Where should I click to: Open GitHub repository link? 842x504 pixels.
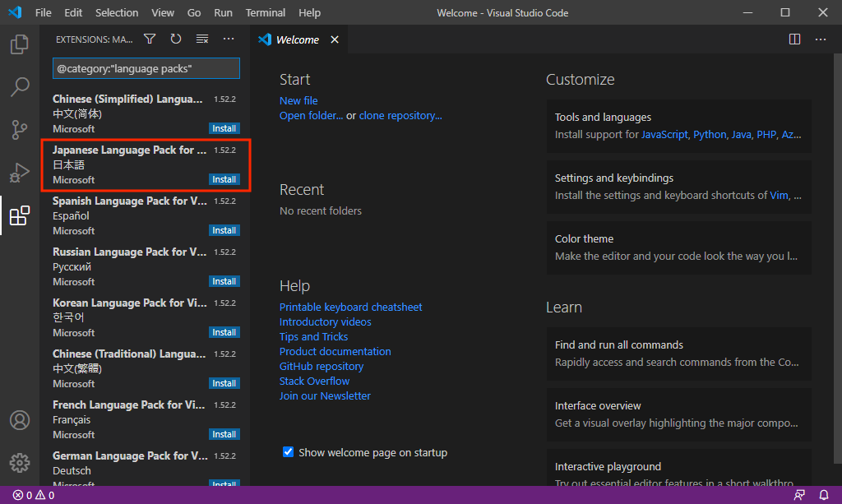tap(322, 366)
